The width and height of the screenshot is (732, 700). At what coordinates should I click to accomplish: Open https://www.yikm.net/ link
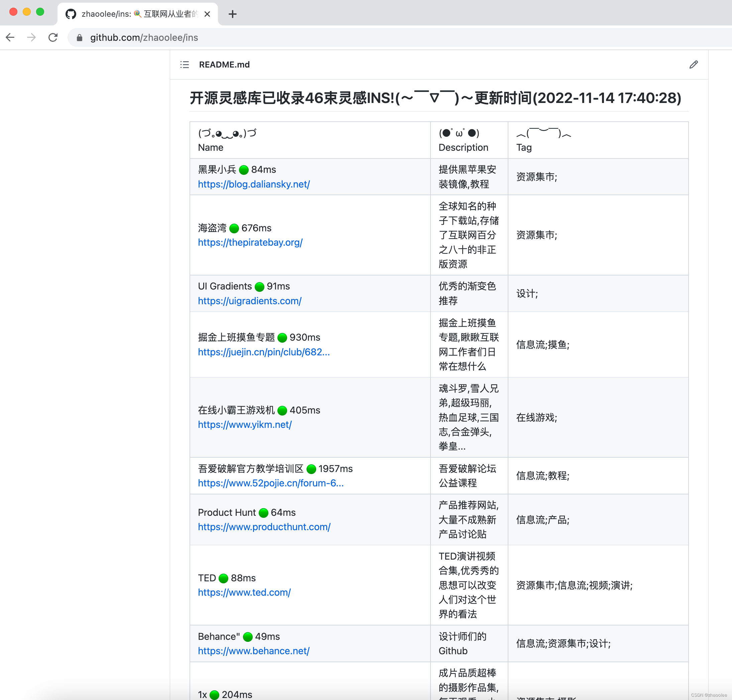245,425
